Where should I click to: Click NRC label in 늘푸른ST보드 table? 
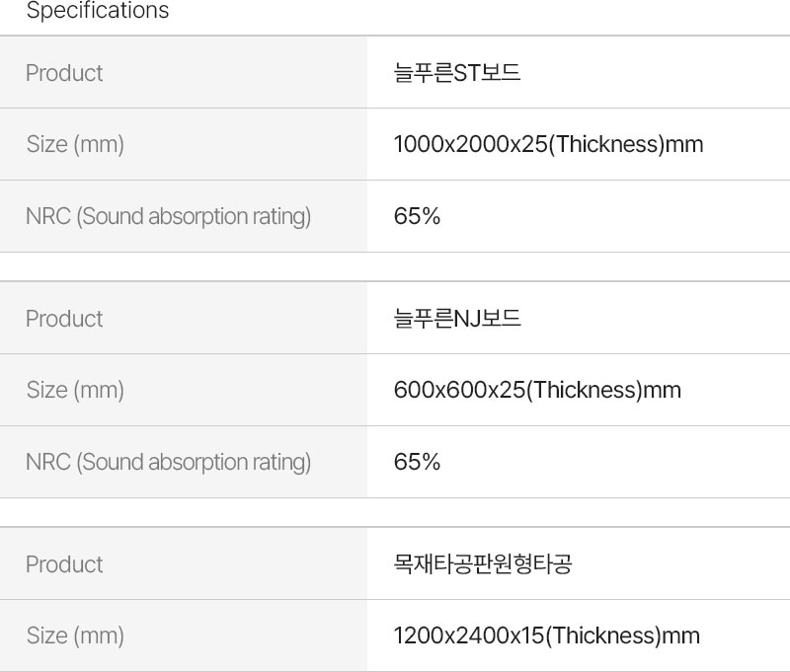(168, 217)
